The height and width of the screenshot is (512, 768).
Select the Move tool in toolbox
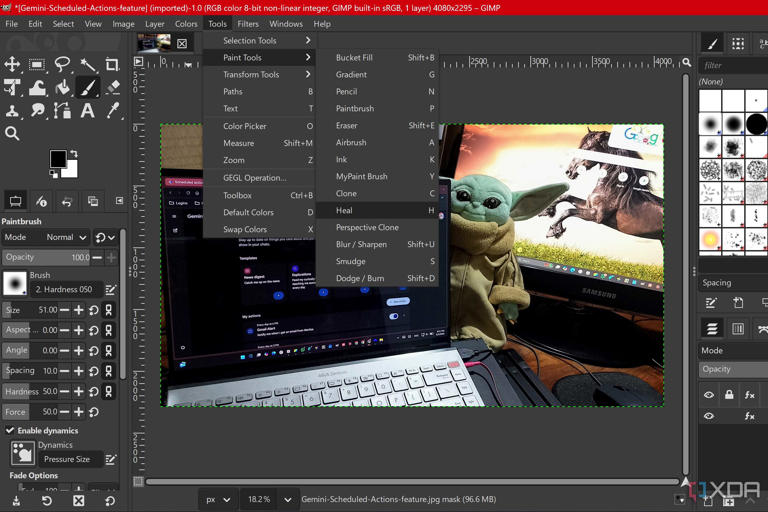[x=12, y=64]
